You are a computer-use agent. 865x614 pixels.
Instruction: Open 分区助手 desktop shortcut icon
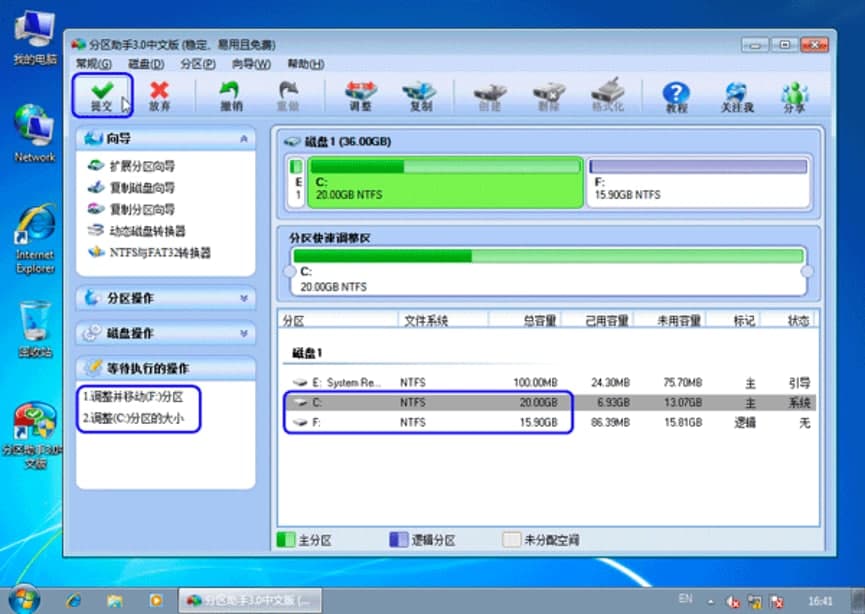[x=34, y=435]
